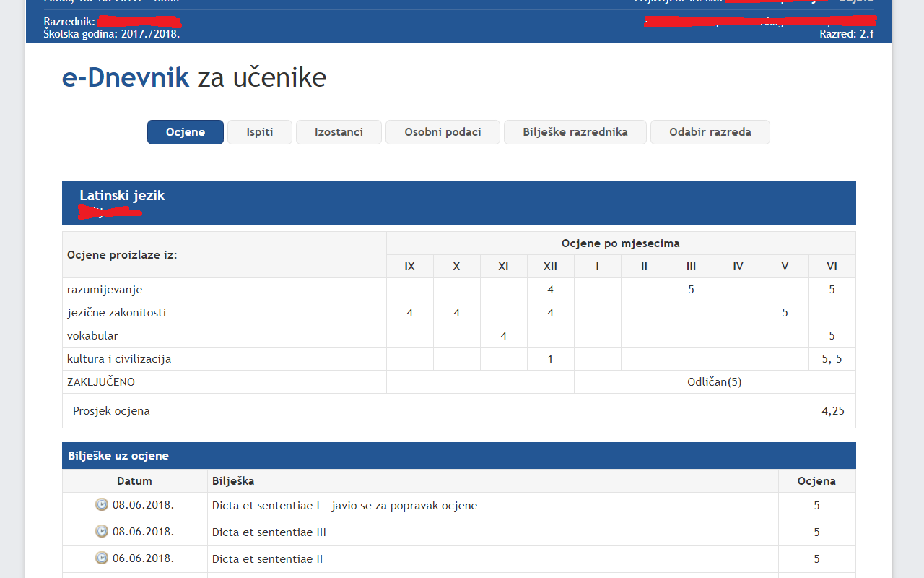Click the e-Dnevnik za učenike heading

point(193,77)
